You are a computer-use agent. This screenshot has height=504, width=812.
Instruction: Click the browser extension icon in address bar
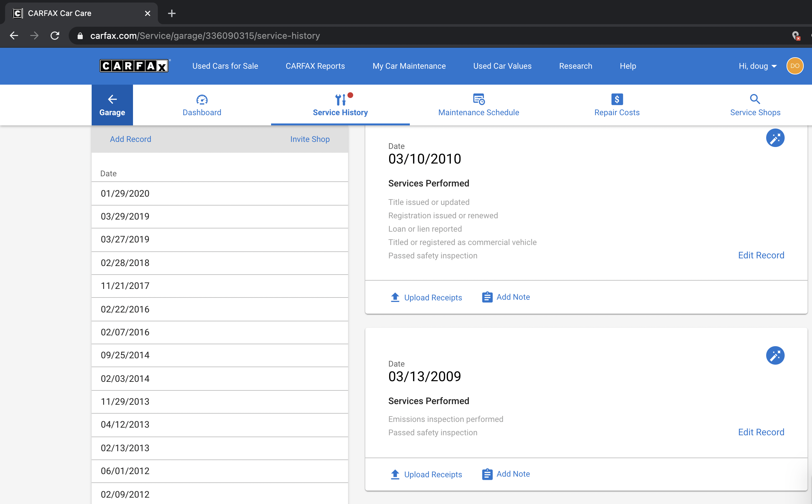coord(796,36)
